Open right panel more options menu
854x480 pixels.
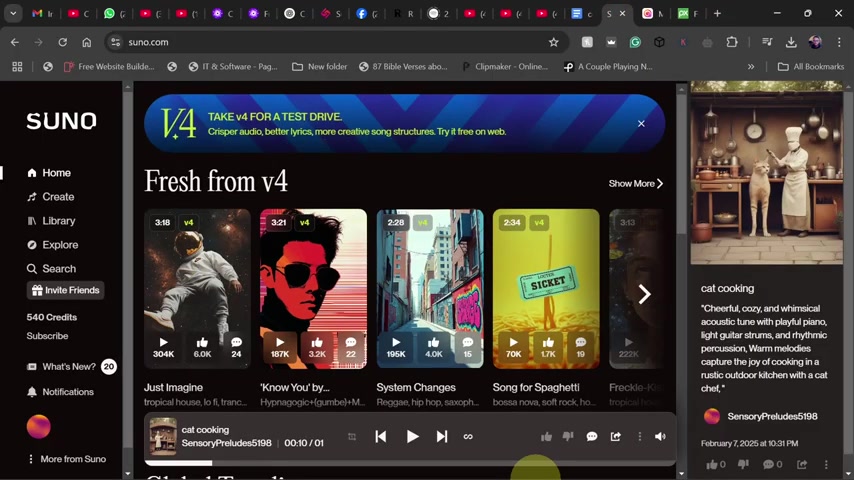pyautogui.click(x=826, y=464)
